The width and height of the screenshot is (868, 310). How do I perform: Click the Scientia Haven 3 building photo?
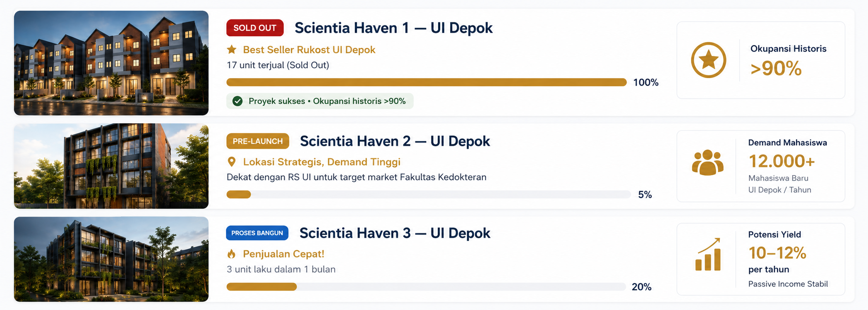111,259
